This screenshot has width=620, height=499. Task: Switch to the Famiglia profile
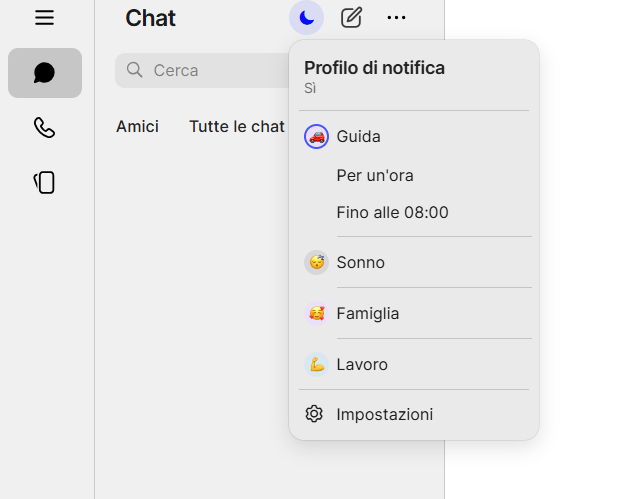coord(368,314)
